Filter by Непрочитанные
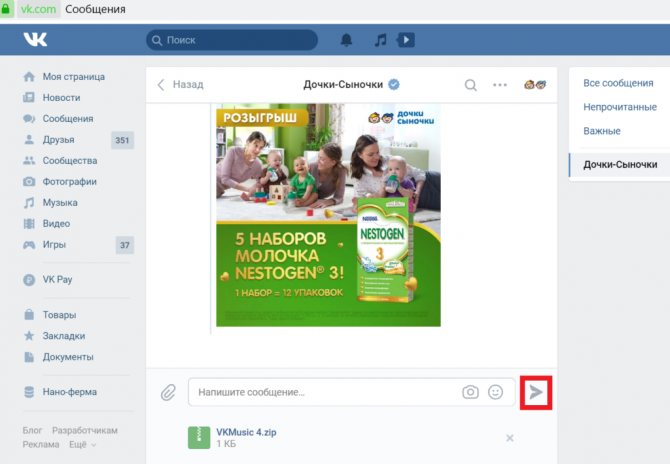This screenshot has width=670, height=464. 620,107
